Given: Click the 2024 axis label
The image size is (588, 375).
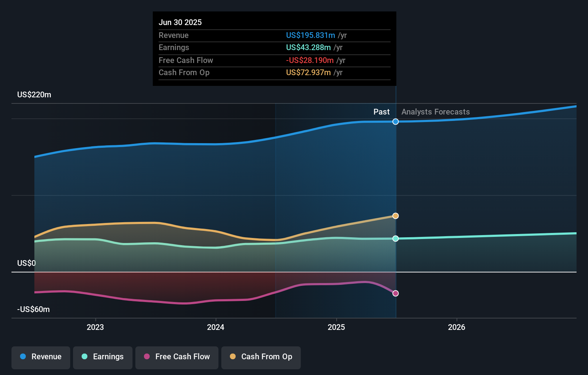Looking at the screenshot, I should pos(215,327).
